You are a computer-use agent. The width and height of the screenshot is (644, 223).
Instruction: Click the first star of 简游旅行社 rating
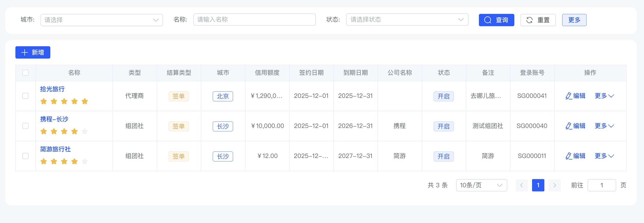click(44, 162)
